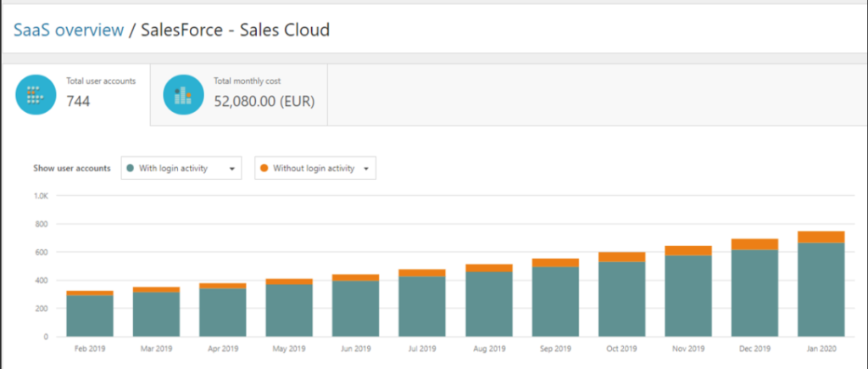Image resolution: width=868 pixels, height=369 pixels.
Task: Click the SalesForce - Sales Cloud title text
Action: point(236,30)
